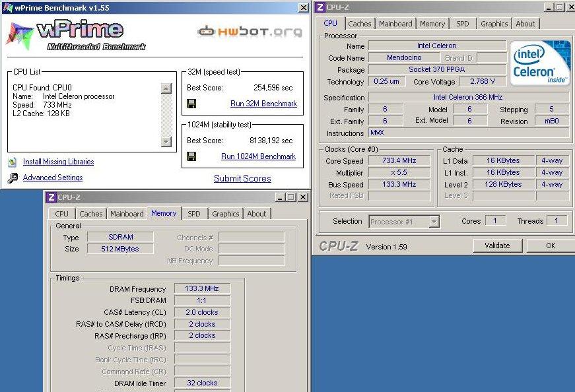Screen dimensions: 575x392
Task: Click Submit Scores link
Action: [242, 179]
